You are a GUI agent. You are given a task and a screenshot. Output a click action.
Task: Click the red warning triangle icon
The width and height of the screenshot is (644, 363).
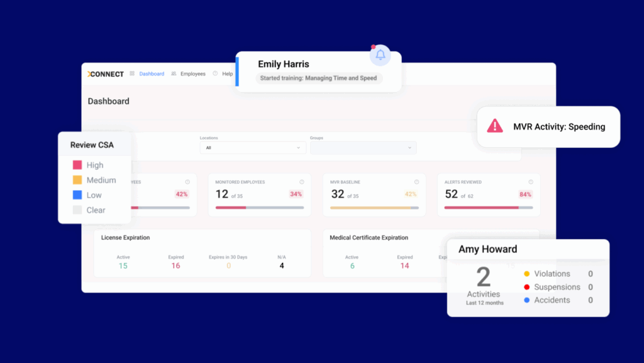(x=495, y=126)
